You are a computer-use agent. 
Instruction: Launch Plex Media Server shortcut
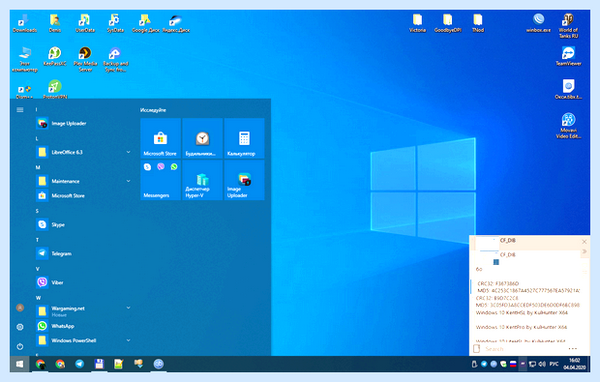click(85, 59)
